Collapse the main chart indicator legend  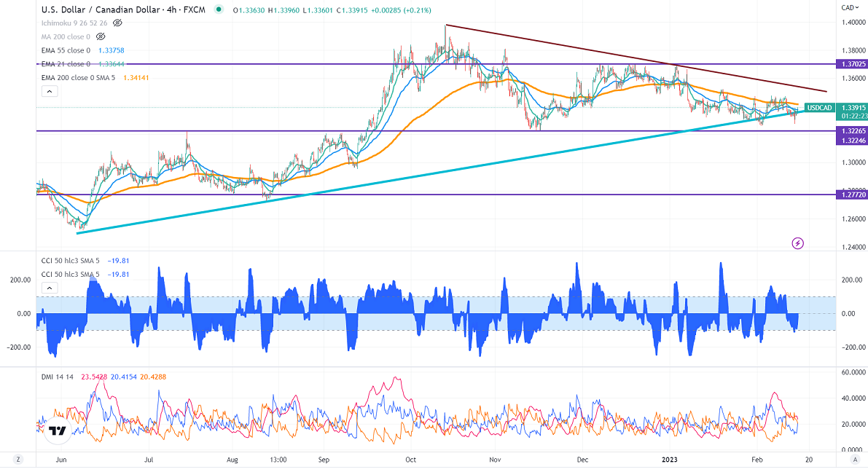coord(50,92)
